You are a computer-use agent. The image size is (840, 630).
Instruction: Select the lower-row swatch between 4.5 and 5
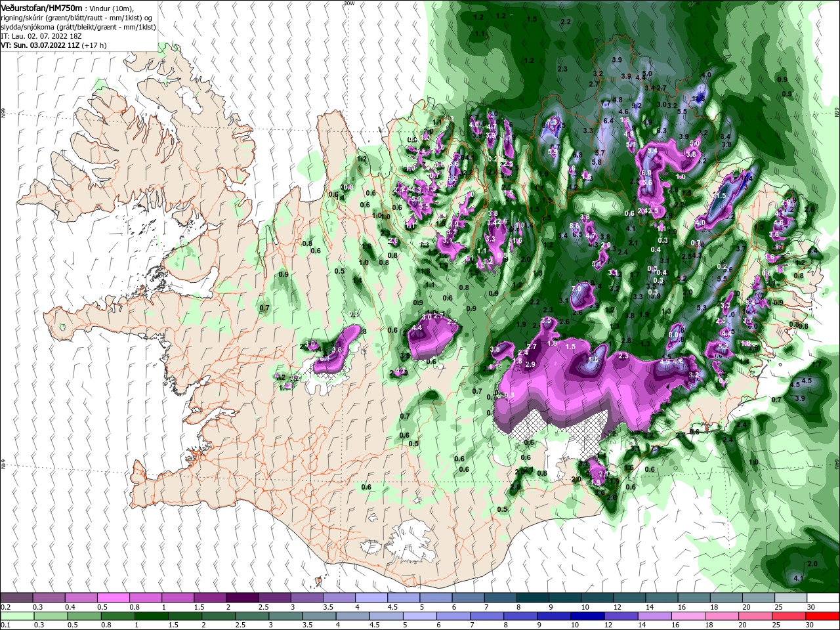point(387,616)
